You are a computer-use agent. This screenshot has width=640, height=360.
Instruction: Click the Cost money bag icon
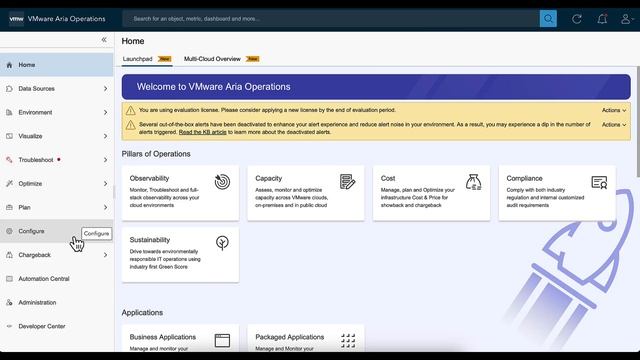coord(473,182)
